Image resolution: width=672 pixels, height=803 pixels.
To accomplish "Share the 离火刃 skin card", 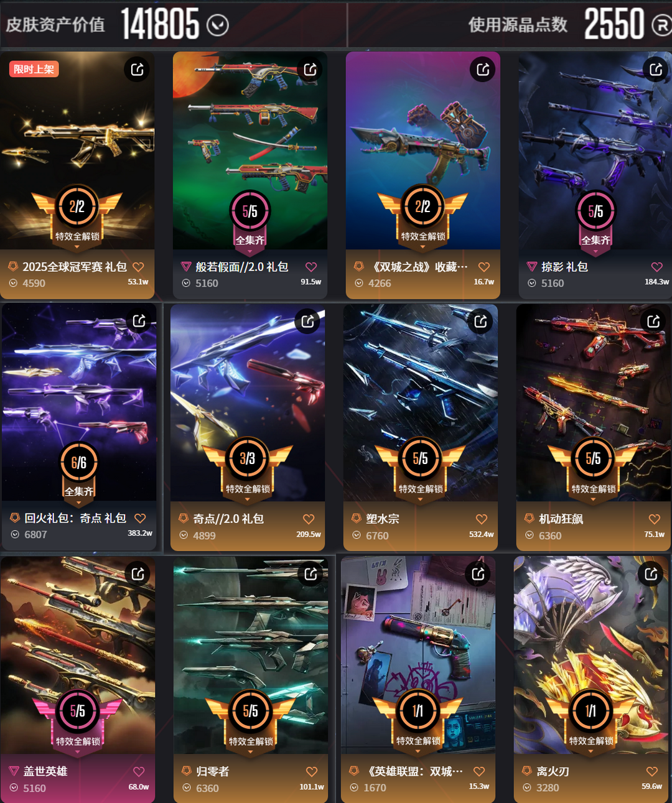I will pos(651,573).
